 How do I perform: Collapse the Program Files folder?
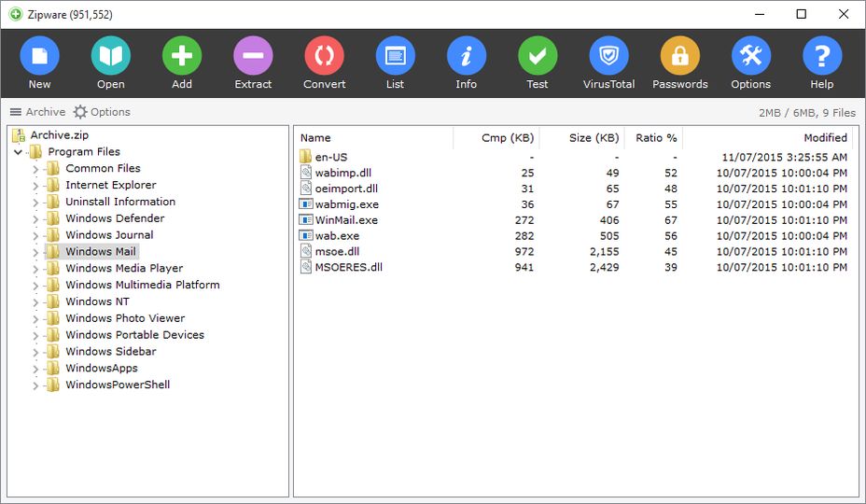point(18,152)
